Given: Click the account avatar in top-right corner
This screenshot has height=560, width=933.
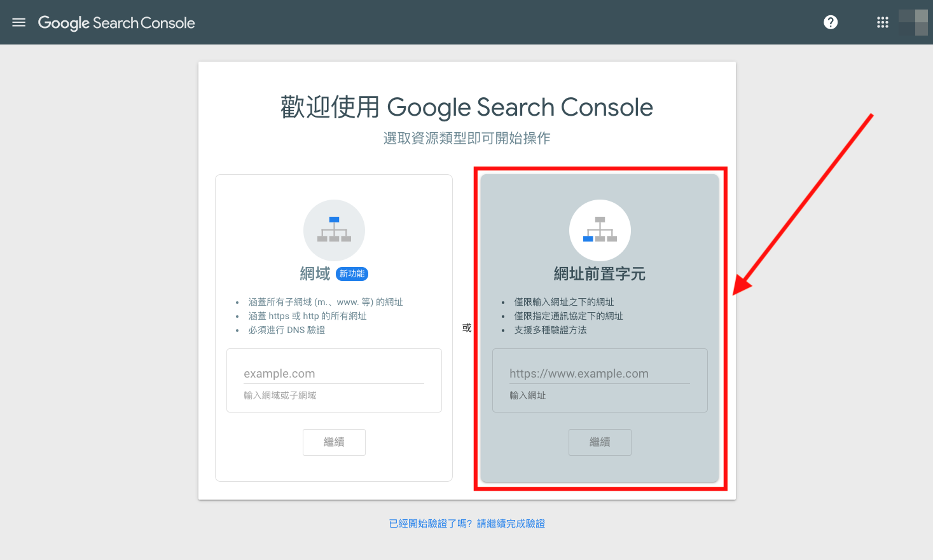Looking at the screenshot, I should pyautogui.click(x=914, y=22).
